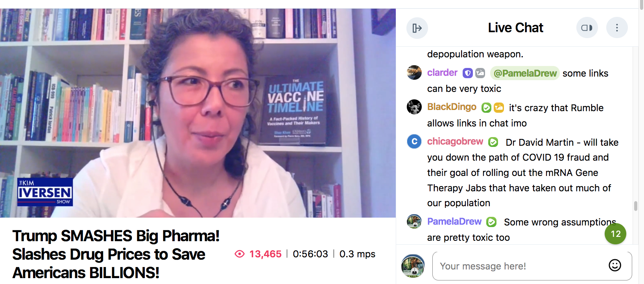The width and height of the screenshot is (644, 284).
Task: Click your profile avatar beside message box
Action: click(x=413, y=266)
